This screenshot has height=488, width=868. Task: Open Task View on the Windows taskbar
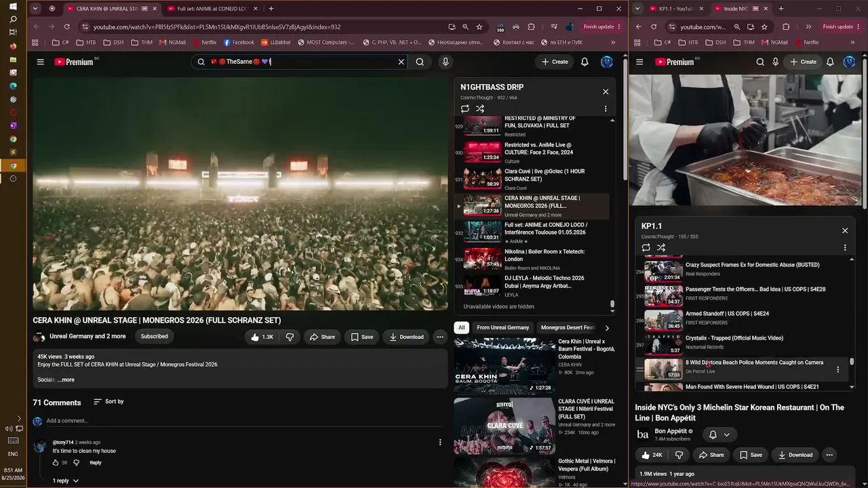point(13,32)
